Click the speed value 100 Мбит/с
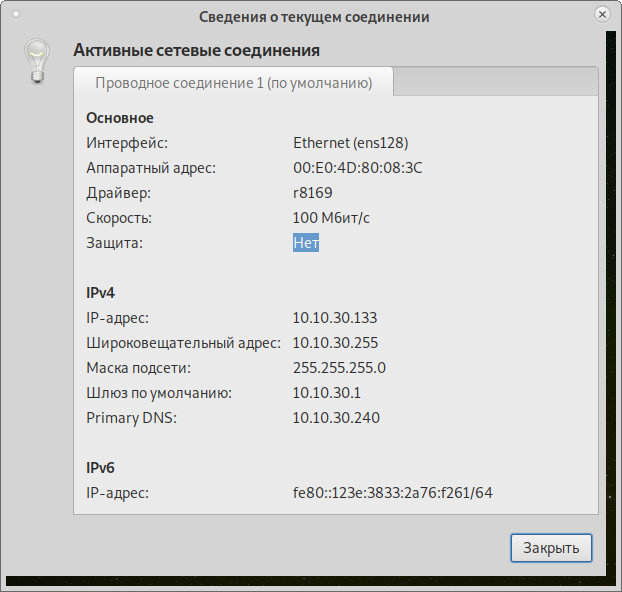 pyautogui.click(x=338, y=218)
